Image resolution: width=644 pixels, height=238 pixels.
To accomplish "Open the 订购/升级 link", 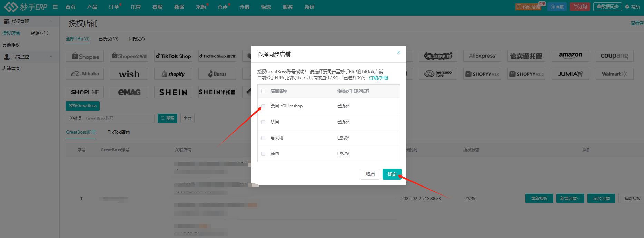I will (379, 78).
